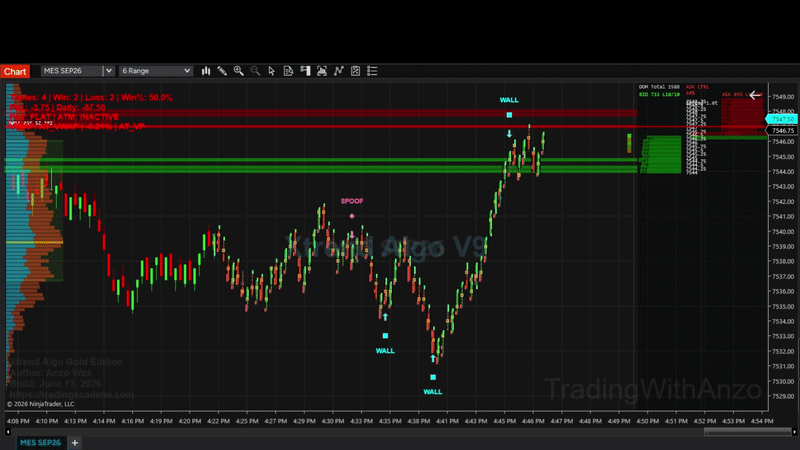800x450 pixels.
Task: Click the icon right of Chart Trader
Action: tap(322, 71)
